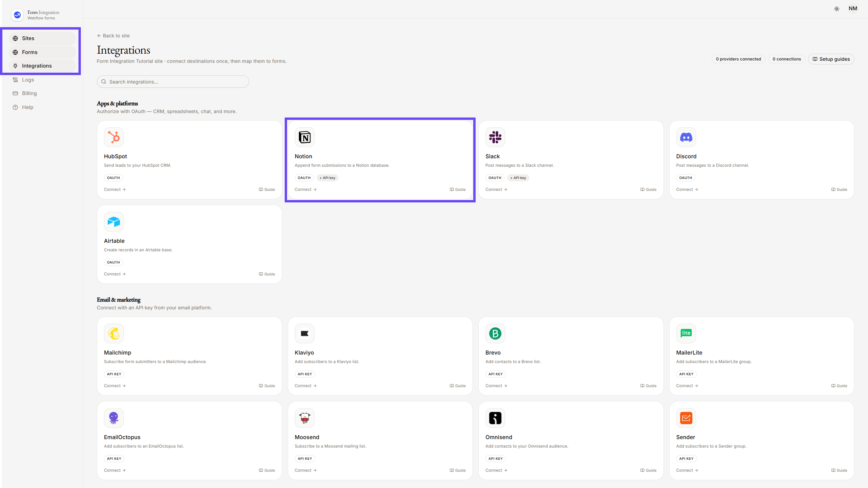Open Billing in the sidebar
Viewport: 868px width, 488px height.
tap(42, 93)
